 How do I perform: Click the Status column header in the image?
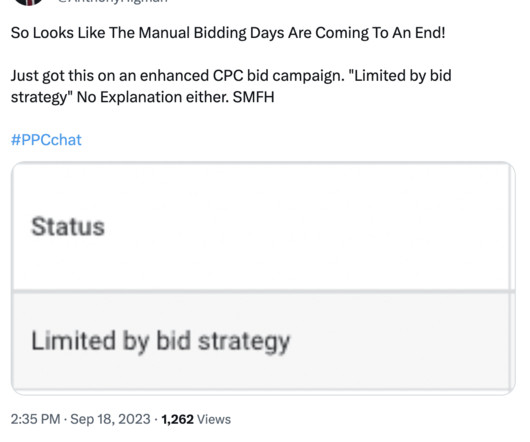68,226
